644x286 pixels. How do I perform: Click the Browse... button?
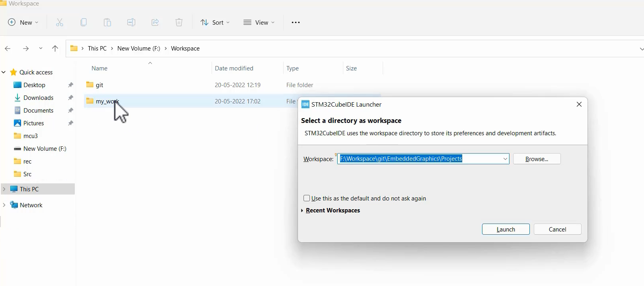tap(537, 159)
